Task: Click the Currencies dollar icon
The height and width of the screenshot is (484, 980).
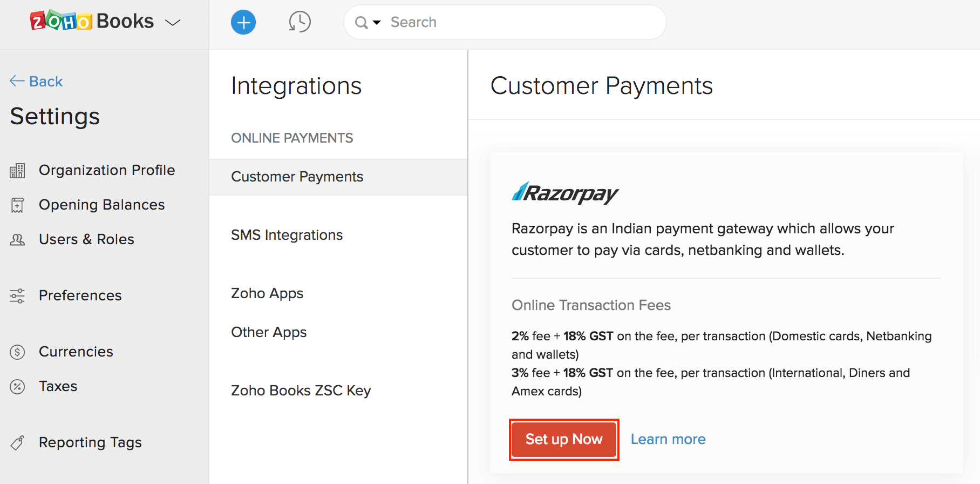Action: tap(17, 352)
